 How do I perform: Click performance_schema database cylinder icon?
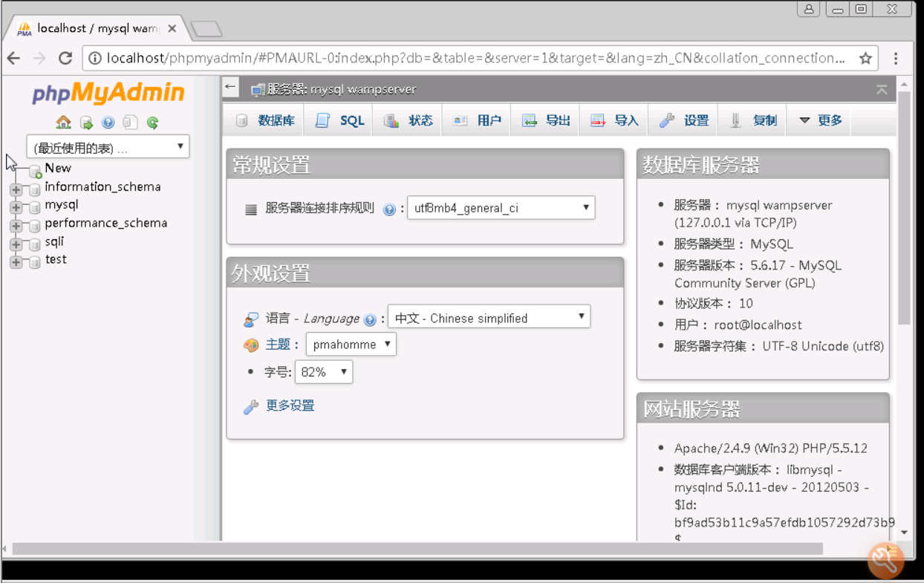coord(34,226)
